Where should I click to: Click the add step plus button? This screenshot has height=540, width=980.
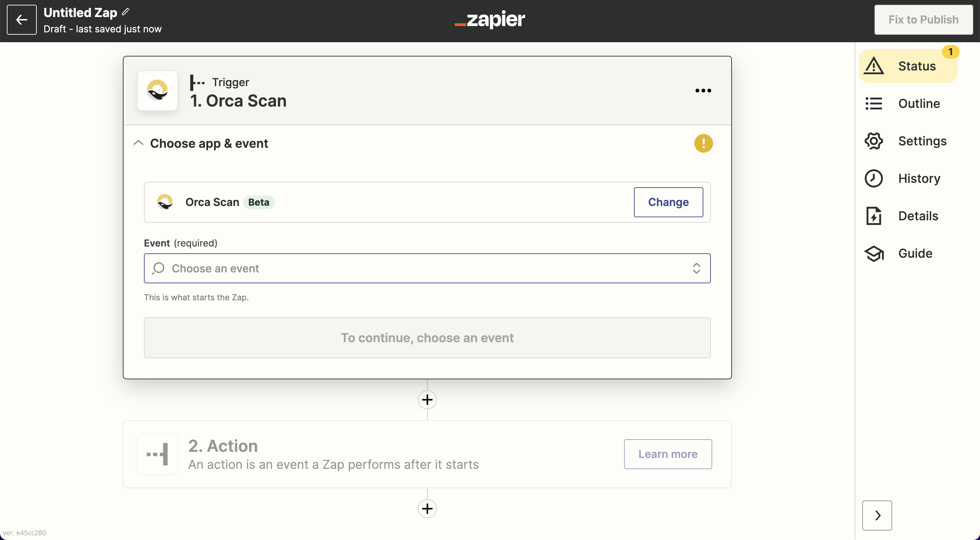427,399
